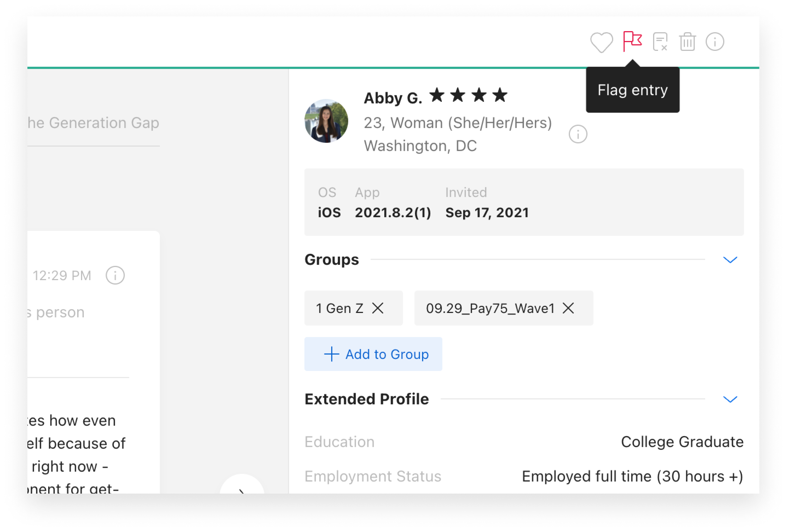Remove the 1 Gen Z group tag
Viewport: 787px width, 532px height.
coord(377,308)
